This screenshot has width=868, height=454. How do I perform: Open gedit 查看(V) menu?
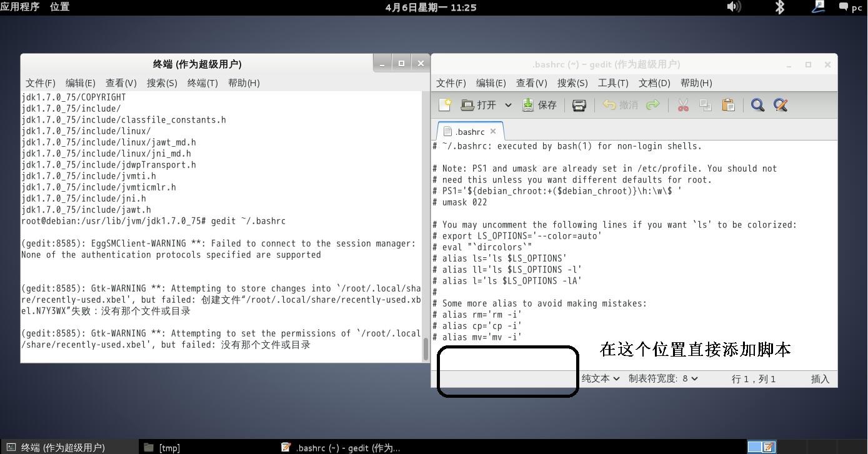click(x=531, y=83)
